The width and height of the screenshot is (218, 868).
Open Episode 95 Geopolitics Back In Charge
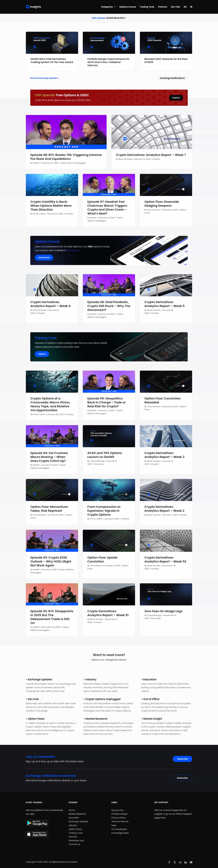coord(107,402)
